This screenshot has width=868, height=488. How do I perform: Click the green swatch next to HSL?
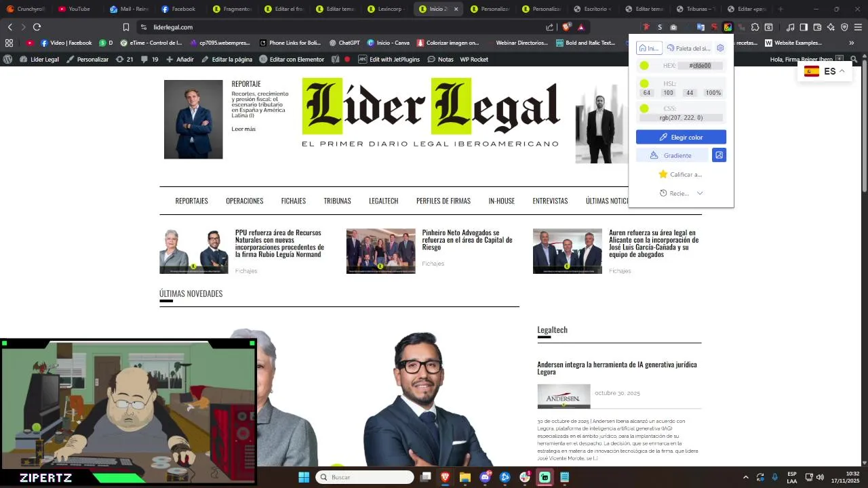pyautogui.click(x=644, y=83)
